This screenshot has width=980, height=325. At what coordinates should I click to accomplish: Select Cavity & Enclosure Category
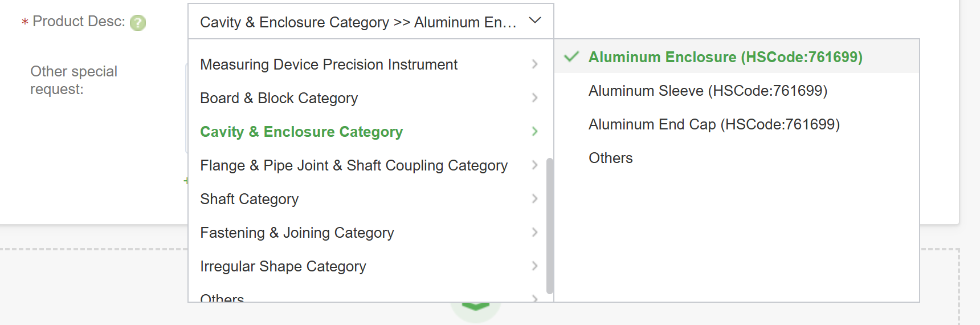tap(301, 132)
